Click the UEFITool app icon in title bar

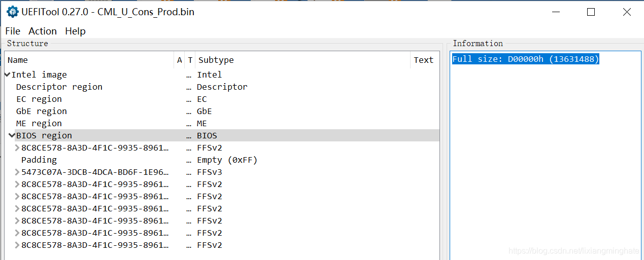pos(12,12)
